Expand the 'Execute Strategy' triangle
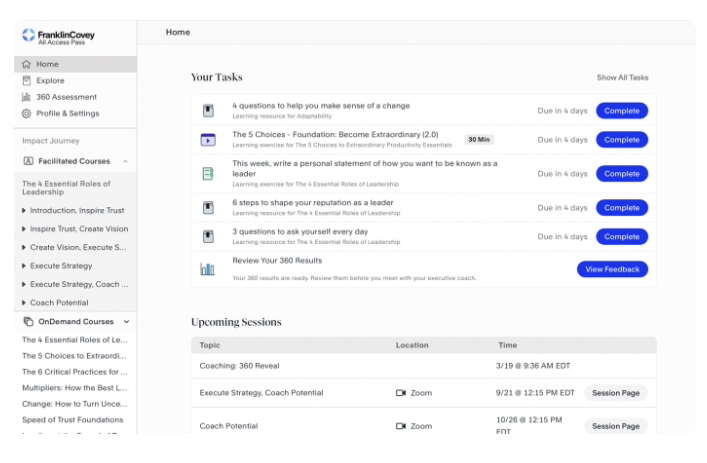This screenshot has width=707, height=463. point(24,266)
